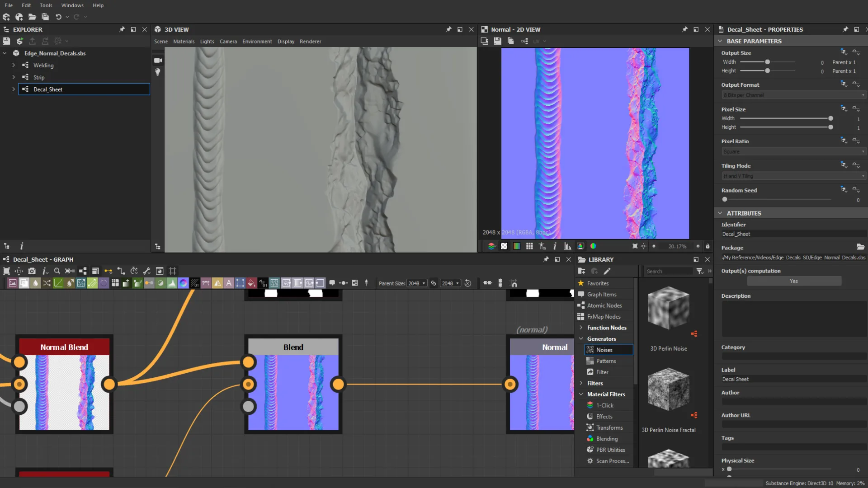Select Patterns in the library list

click(x=606, y=361)
